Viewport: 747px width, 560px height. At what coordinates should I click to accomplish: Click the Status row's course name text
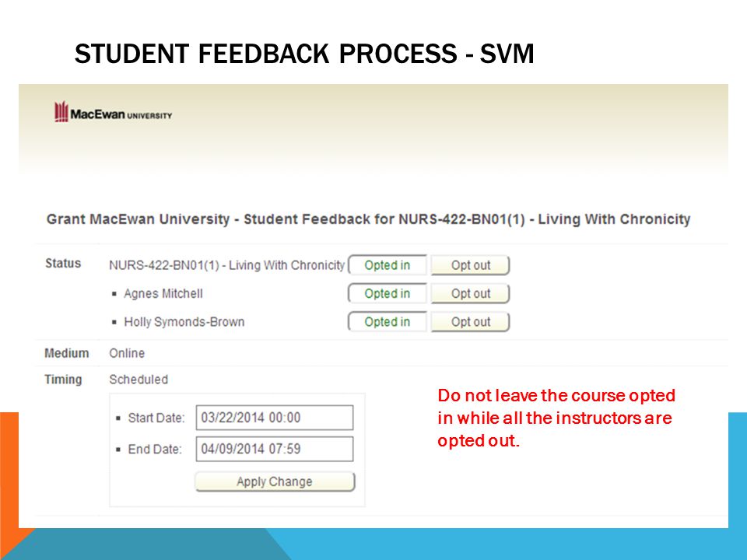point(226,265)
